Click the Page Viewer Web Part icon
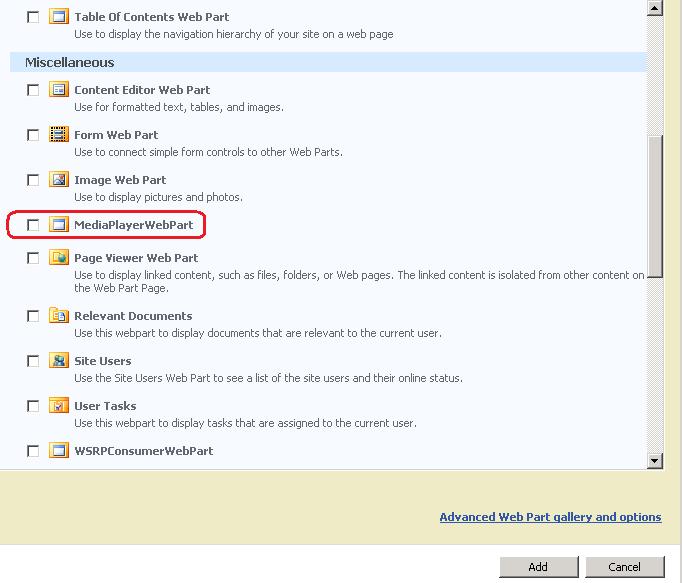The width and height of the screenshot is (682, 583). 59,258
